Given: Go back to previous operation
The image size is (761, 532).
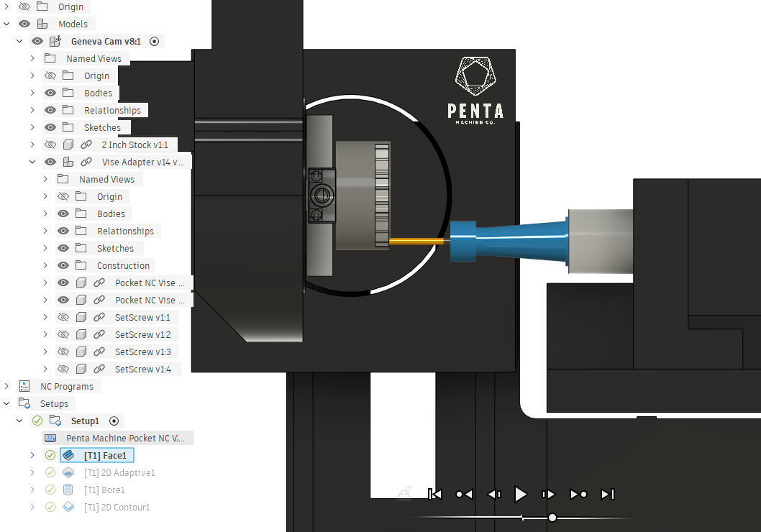Looking at the screenshot, I should (x=464, y=494).
